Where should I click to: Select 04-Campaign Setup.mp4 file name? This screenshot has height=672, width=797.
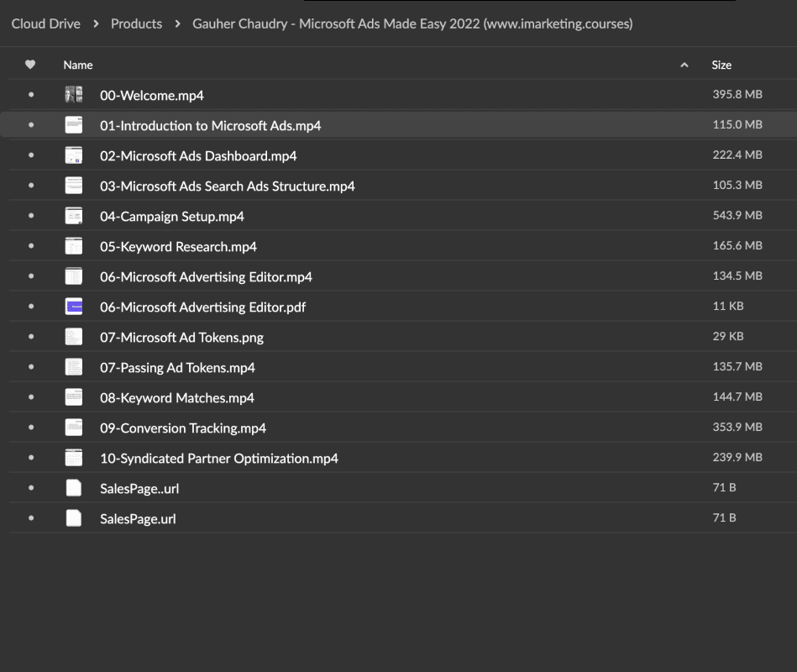click(x=172, y=217)
